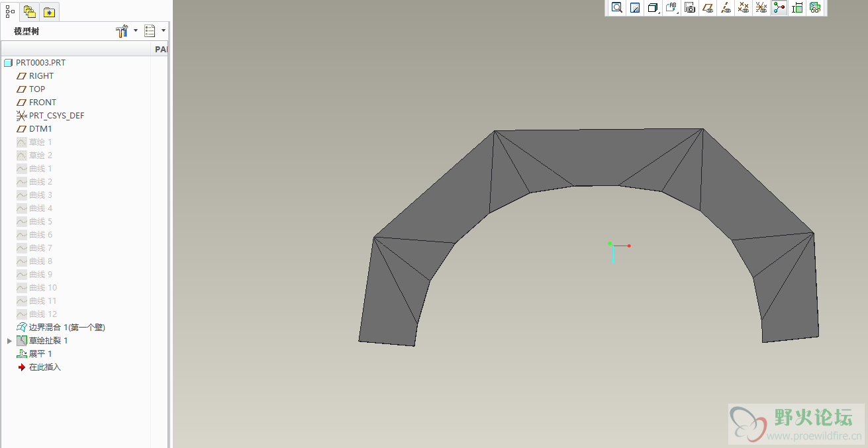The width and height of the screenshot is (868, 448).
Task: Click the 在此插入 insert-here marker
Action: (x=44, y=367)
